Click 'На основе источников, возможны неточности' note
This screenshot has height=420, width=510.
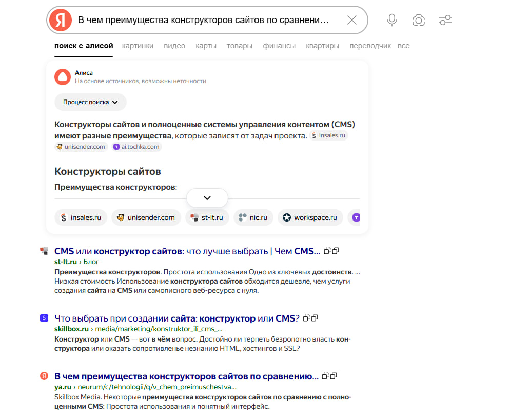click(x=141, y=81)
